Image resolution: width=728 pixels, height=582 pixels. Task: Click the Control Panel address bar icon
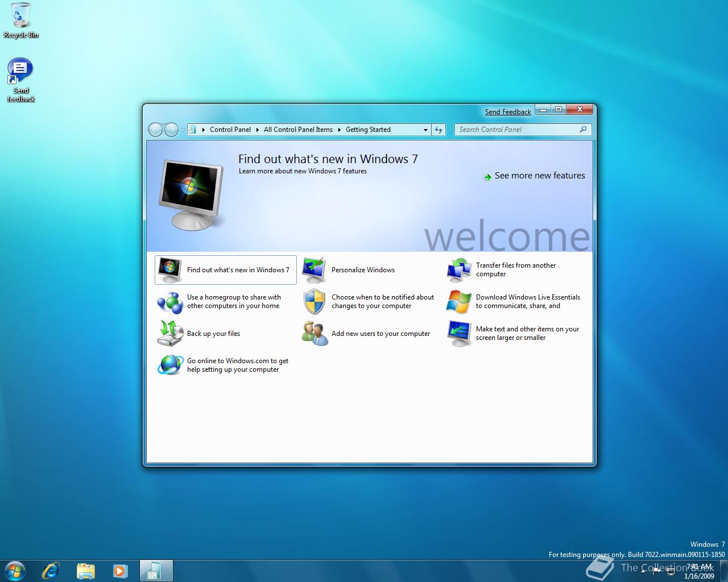pos(193,130)
